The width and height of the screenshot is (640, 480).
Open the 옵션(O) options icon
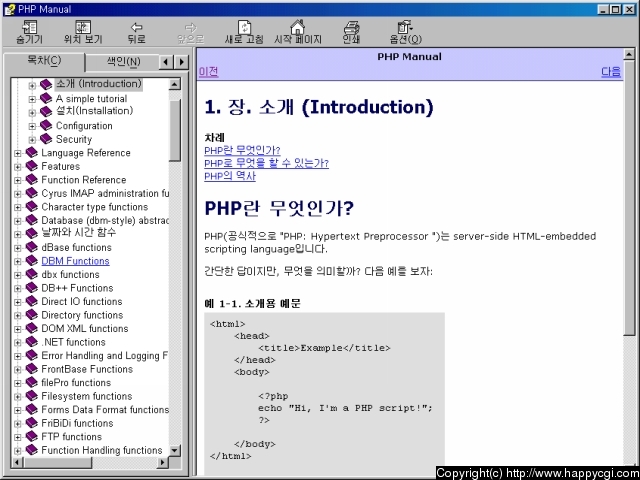click(405, 27)
